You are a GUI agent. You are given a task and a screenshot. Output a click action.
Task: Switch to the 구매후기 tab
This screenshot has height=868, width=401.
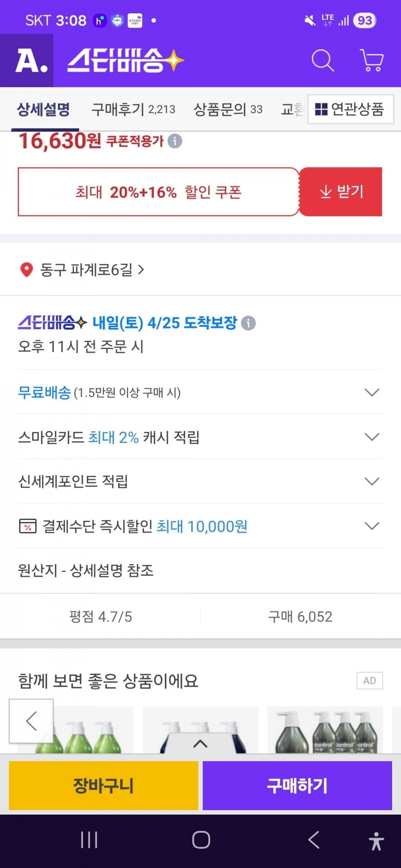pos(133,109)
